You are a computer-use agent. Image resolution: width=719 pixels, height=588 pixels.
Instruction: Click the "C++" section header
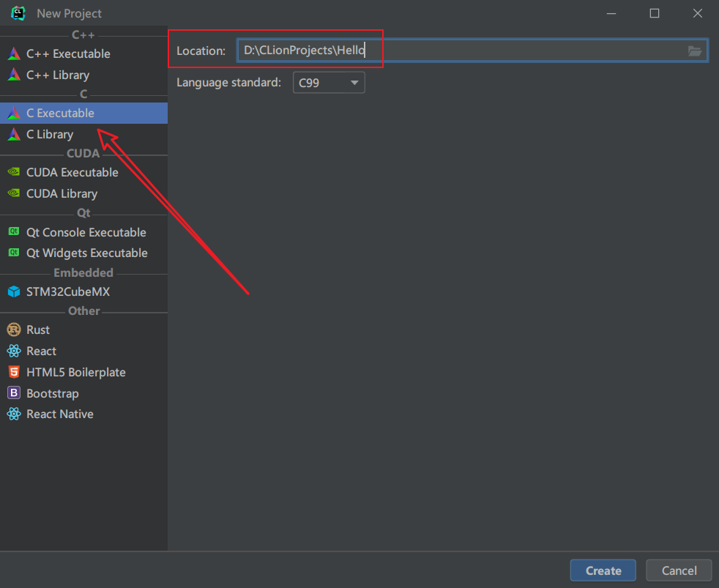click(83, 35)
